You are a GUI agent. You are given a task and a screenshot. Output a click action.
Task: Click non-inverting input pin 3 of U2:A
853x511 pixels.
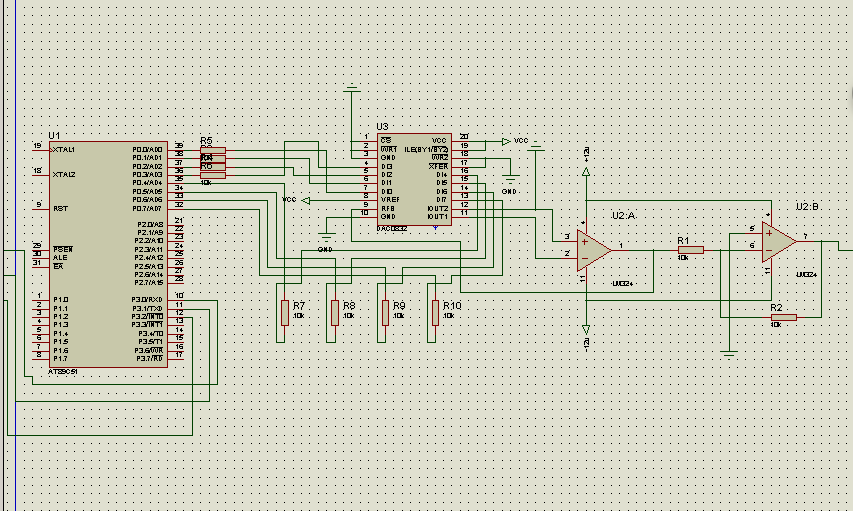tap(569, 241)
